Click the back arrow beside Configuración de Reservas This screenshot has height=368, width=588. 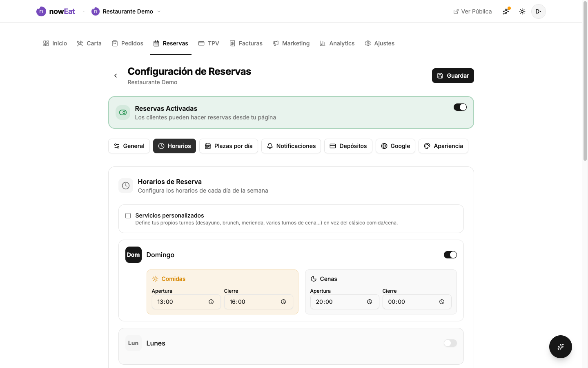[116, 76]
